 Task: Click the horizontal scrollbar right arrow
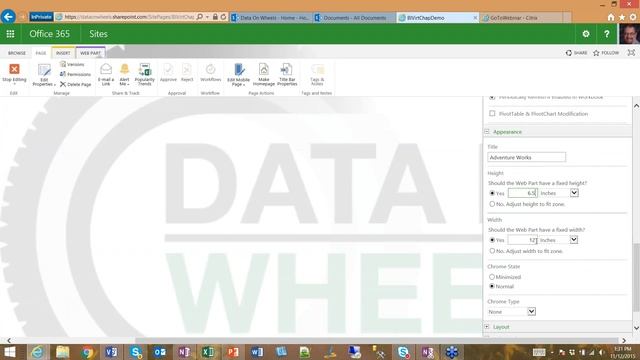(x=624, y=340)
